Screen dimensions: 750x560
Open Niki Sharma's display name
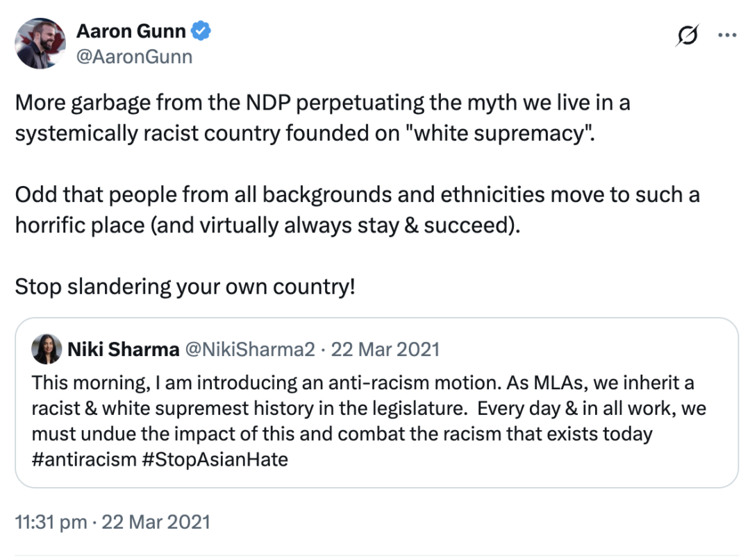123,350
